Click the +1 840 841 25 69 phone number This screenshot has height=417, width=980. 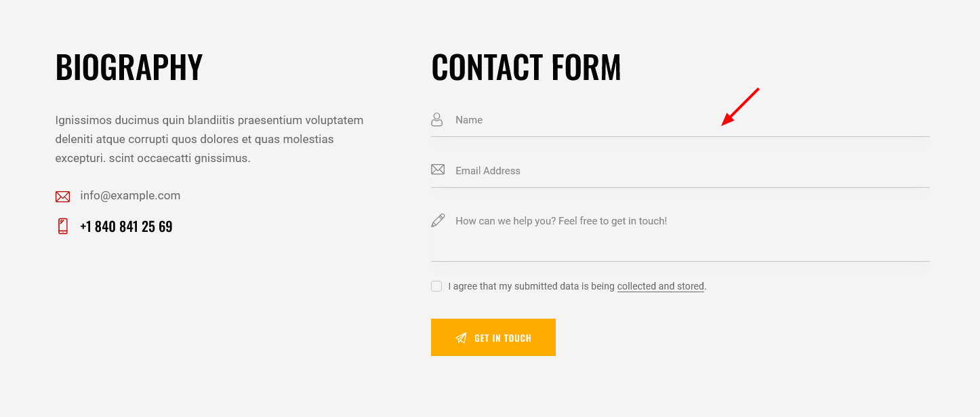(x=126, y=226)
